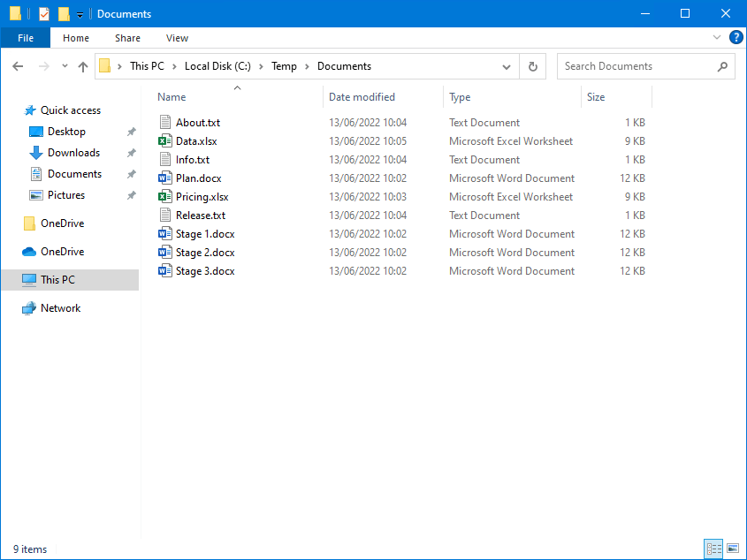
Task: Open the About.txt text document
Action: pyautogui.click(x=199, y=122)
